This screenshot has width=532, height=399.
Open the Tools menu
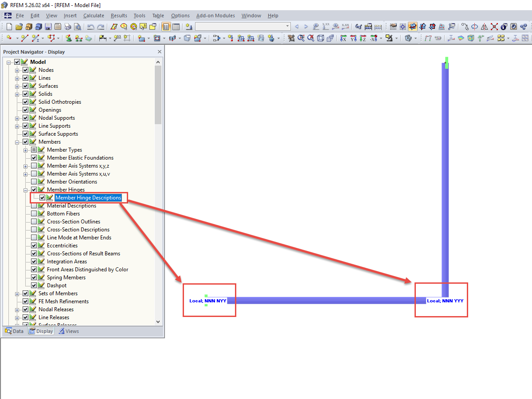pos(139,16)
